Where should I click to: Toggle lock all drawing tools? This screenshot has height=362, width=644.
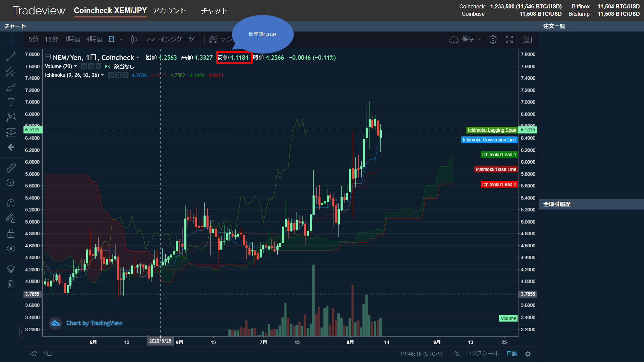(x=11, y=233)
